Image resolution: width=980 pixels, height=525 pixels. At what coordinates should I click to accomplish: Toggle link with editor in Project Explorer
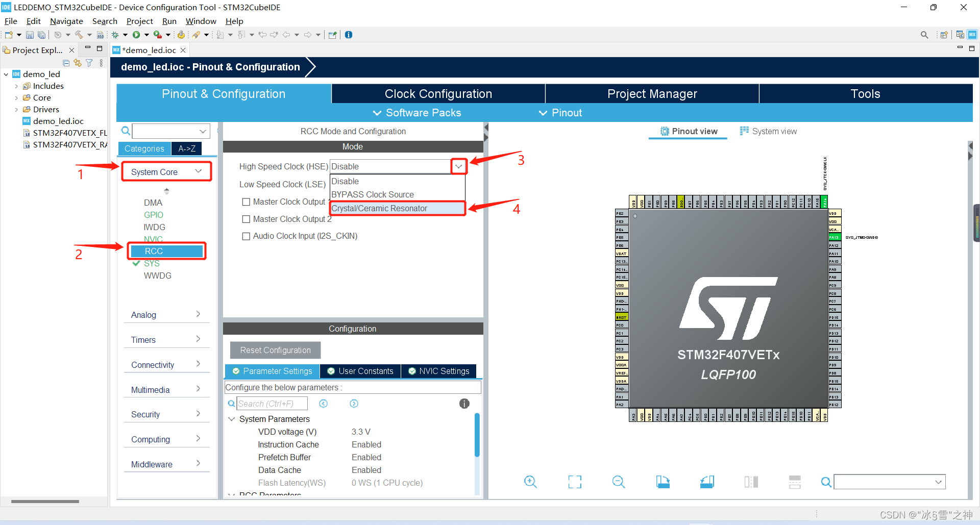click(78, 63)
